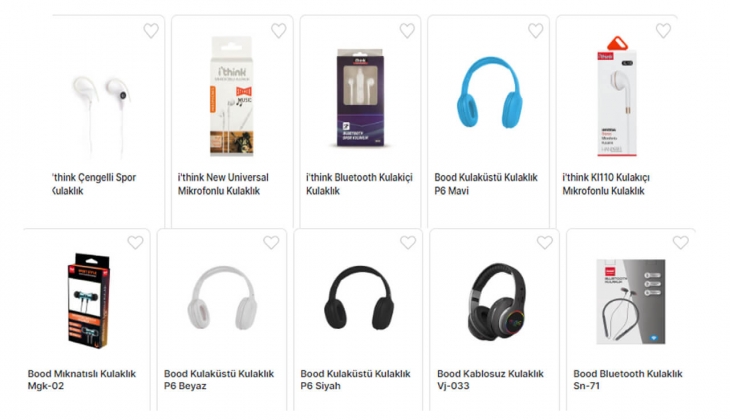Image resolution: width=730 pixels, height=420 pixels.
Task: Favorite the i'think Çengelli Spor Kulaklık
Action: (x=151, y=31)
